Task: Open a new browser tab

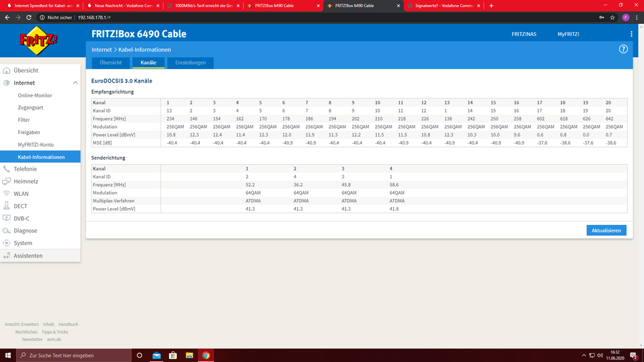Action: [x=491, y=6]
